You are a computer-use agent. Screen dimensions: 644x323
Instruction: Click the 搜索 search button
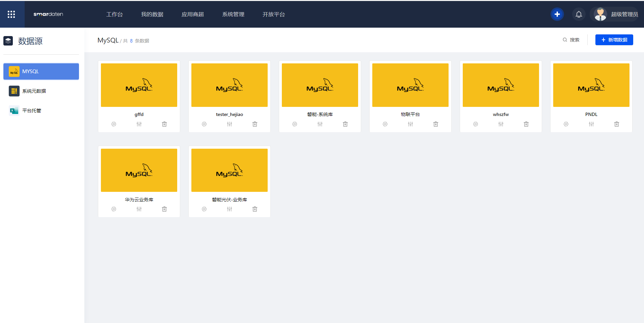(x=571, y=40)
